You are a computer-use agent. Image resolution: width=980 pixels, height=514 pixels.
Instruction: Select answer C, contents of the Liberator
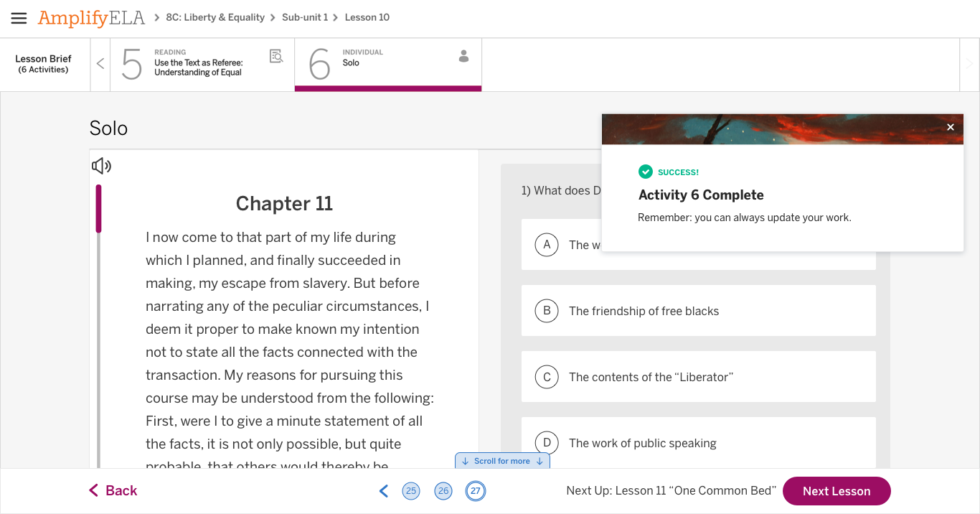pos(699,377)
